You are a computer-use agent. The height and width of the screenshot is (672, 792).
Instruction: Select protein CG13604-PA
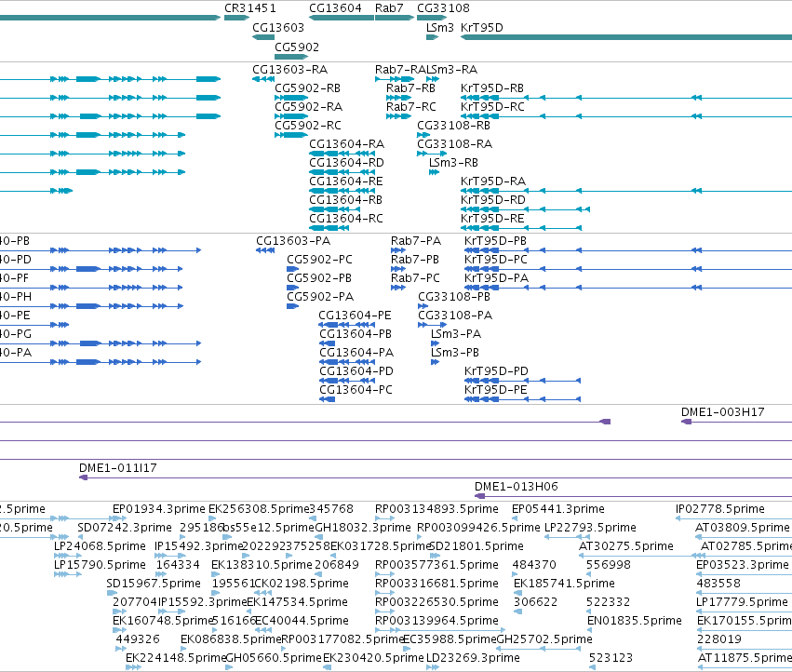click(x=356, y=353)
